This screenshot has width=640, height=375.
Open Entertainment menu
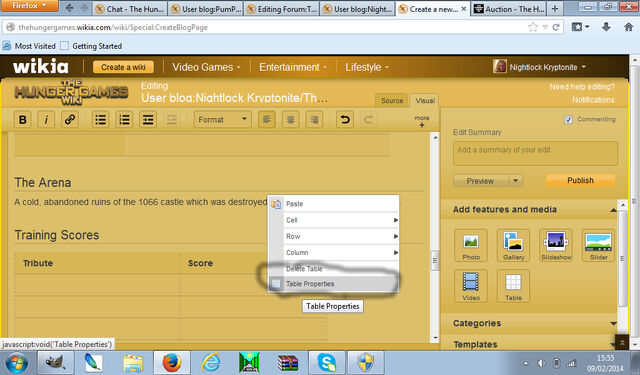(x=293, y=67)
